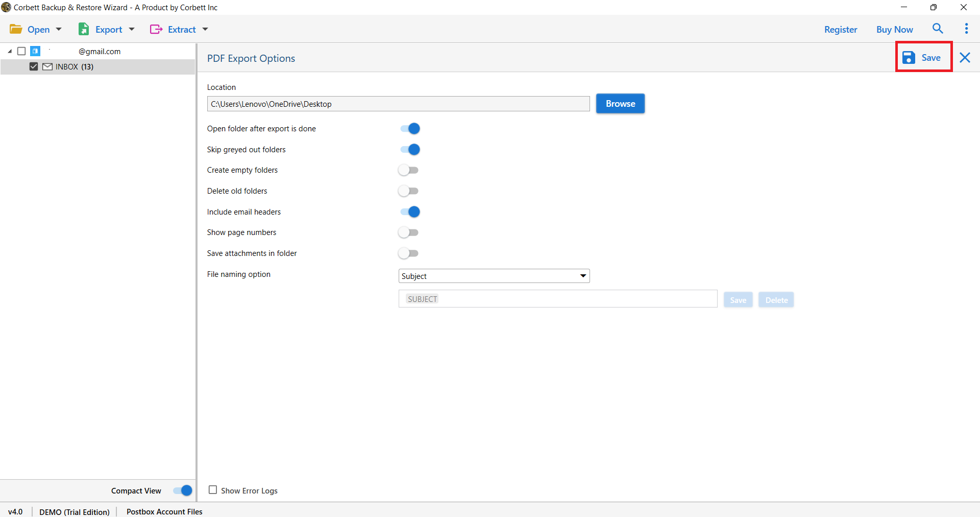Click the gmail account icon in tree
The width and height of the screenshot is (980, 517).
(35, 51)
